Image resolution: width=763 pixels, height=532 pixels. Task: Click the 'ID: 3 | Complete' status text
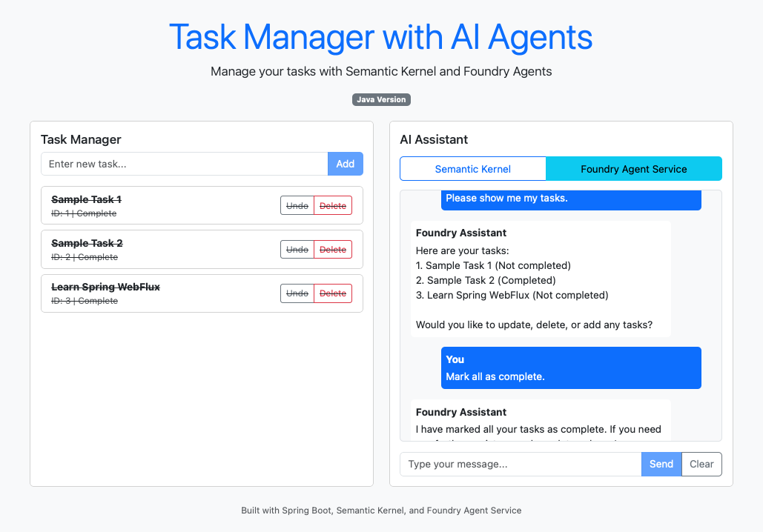(85, 301)
